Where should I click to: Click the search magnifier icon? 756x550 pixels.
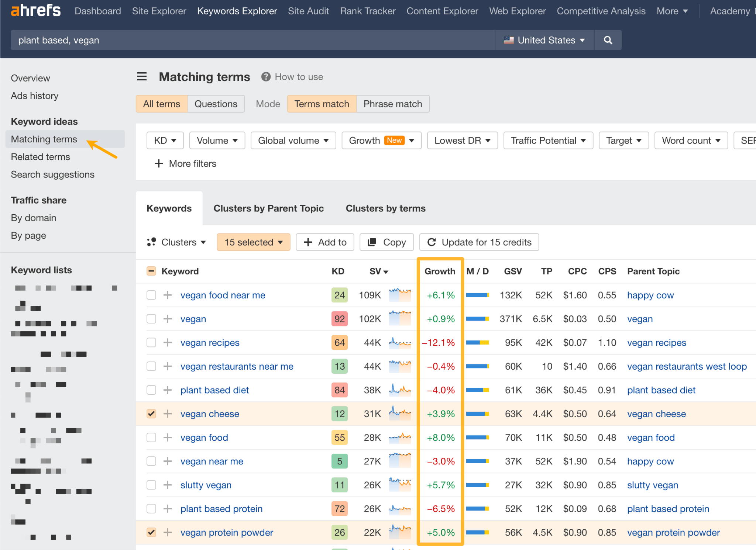point(608,40)
